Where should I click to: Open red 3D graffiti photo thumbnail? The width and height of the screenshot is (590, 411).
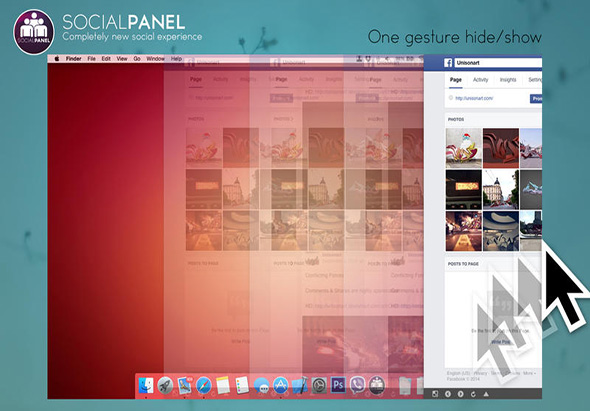[501, 148]
